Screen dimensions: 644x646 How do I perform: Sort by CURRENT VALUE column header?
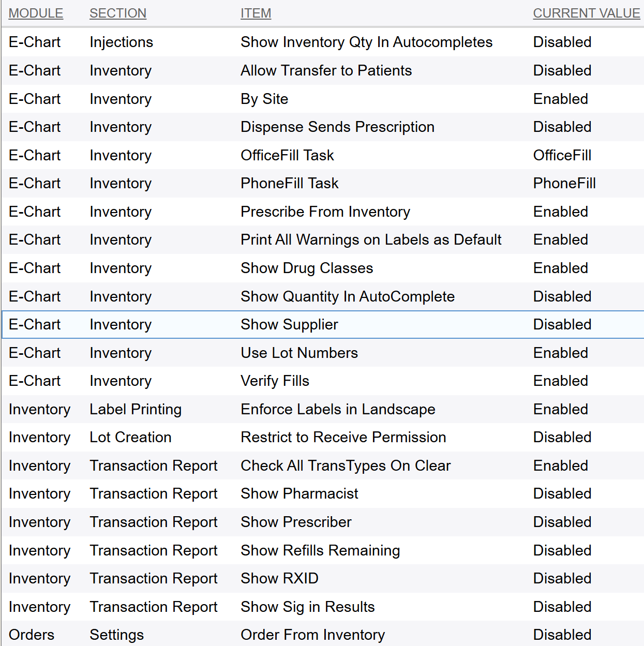[586, 13]
